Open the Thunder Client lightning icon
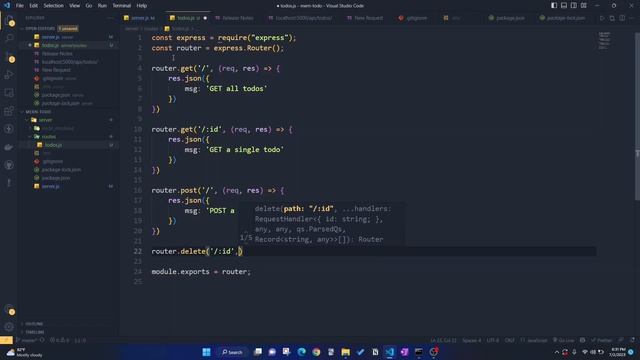 tap(9, 129)
